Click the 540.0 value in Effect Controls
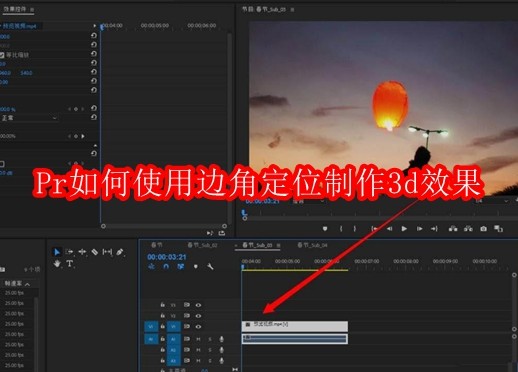This screenshot has width=518, height=372. pyautogui.click(x=26, y=73)
